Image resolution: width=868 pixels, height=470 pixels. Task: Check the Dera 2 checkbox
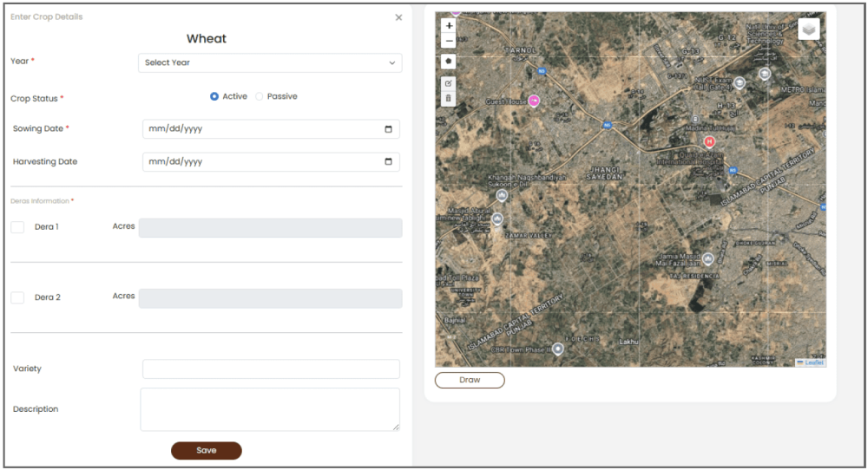17,297
